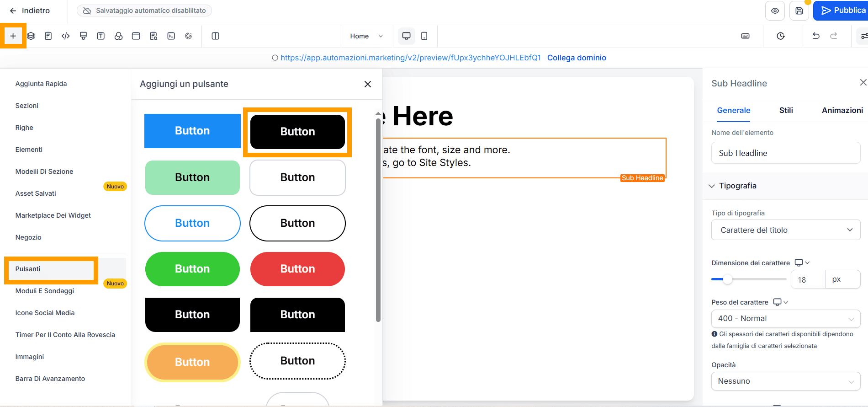Open the page search SEO icon

tap(153, 36)
